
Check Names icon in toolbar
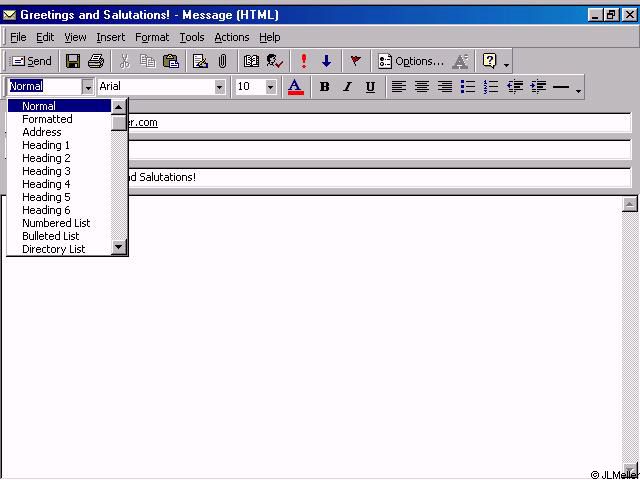[275, 61]
